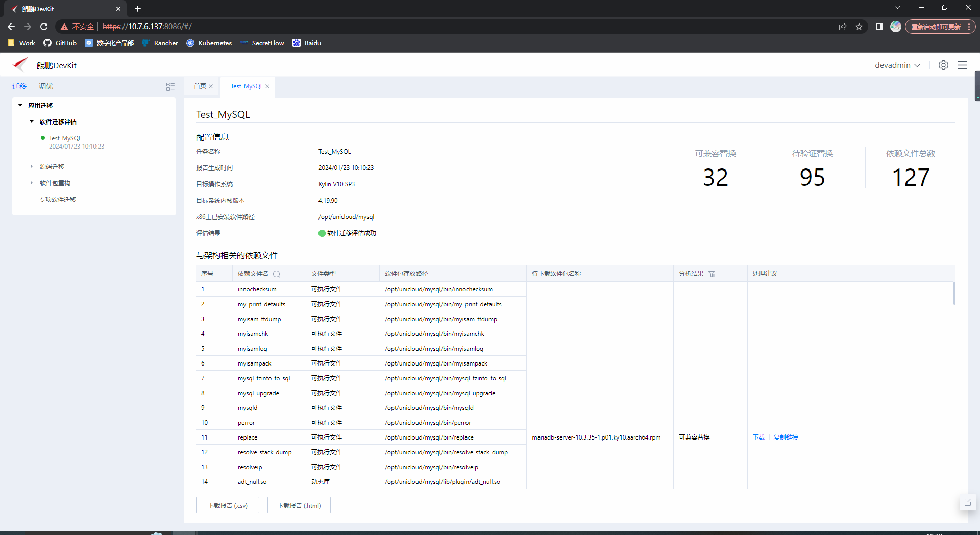Open the browser tab search chevron

pyautogui.click(x=898, y=8)
